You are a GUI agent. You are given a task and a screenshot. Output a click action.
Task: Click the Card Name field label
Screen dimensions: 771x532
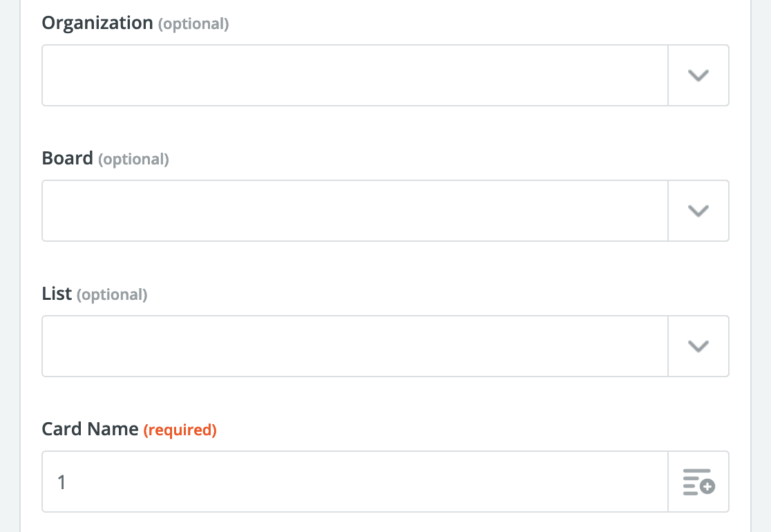[x=90, y=429]
